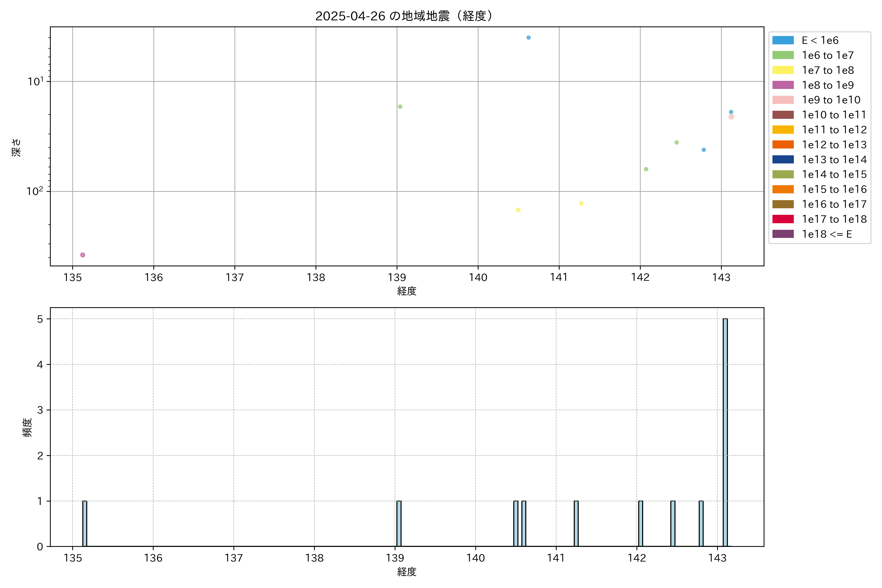
Task: Click the histogram bar near longitude 139
Action: [399, 524]
